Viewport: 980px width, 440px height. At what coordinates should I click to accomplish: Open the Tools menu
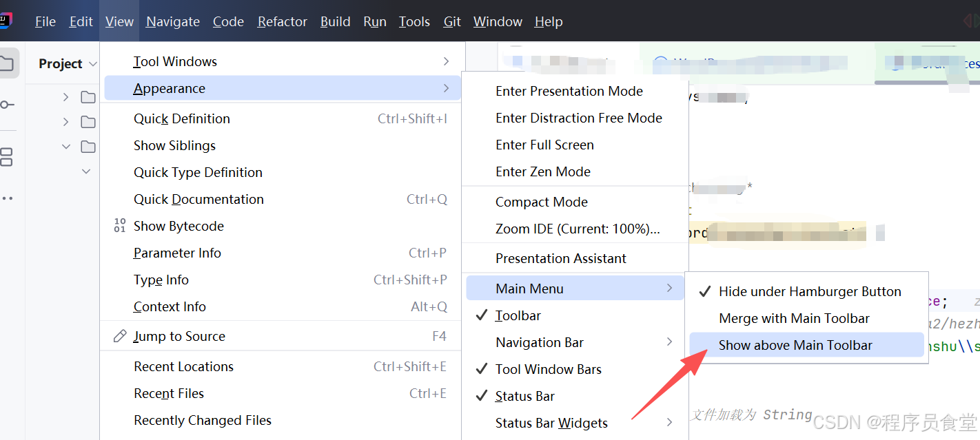coord(414,21)
